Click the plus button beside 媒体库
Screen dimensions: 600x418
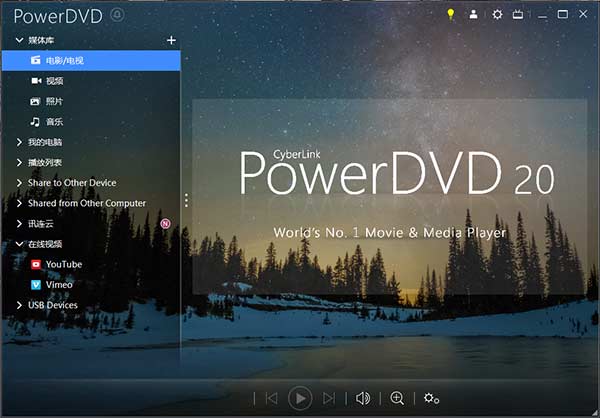pyautogui.click(x=171, y=40)
